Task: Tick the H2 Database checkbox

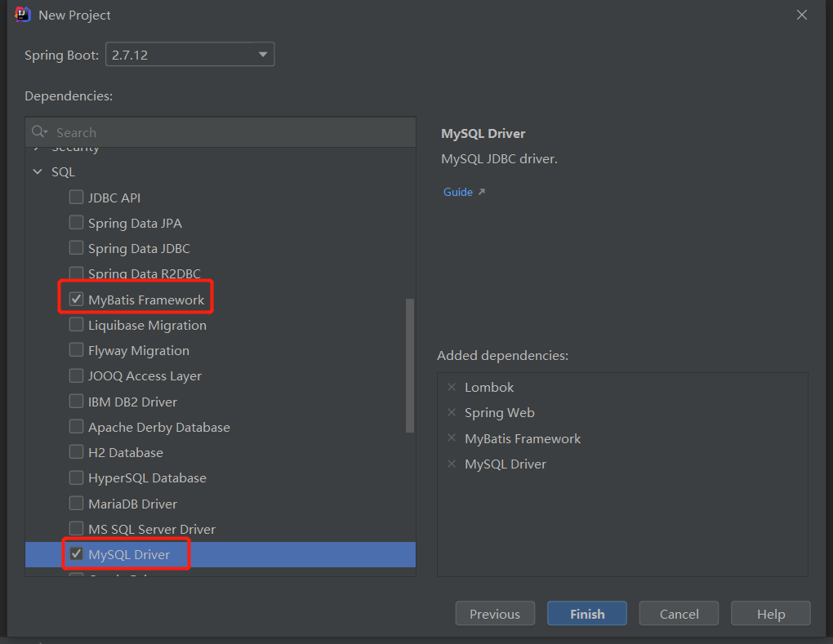Action: pos(76,452)
